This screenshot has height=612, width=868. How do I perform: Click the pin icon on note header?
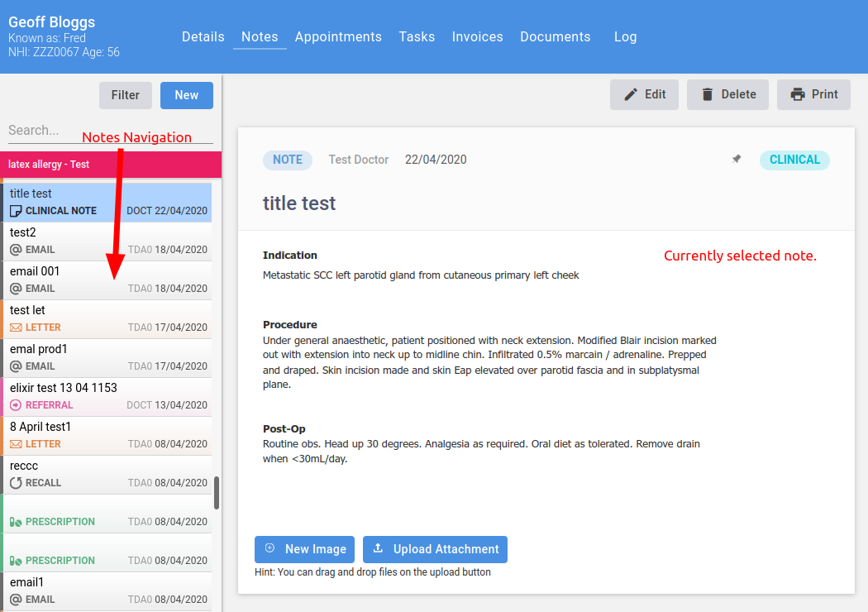(x=737, y=160)
